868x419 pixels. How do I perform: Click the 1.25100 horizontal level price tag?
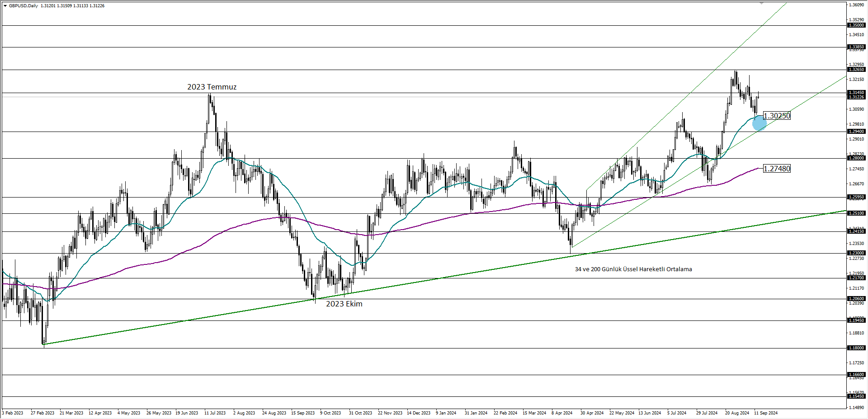point(856,213)
